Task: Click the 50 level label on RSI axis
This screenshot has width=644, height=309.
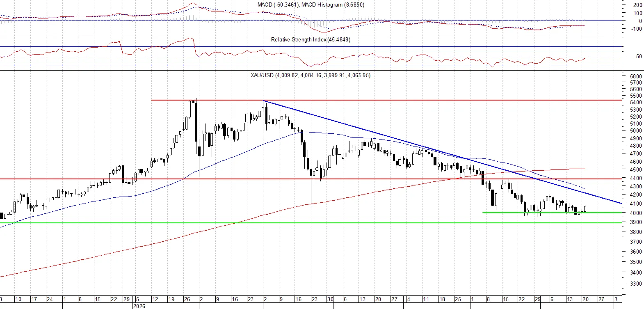Action: tap(639, 57)
